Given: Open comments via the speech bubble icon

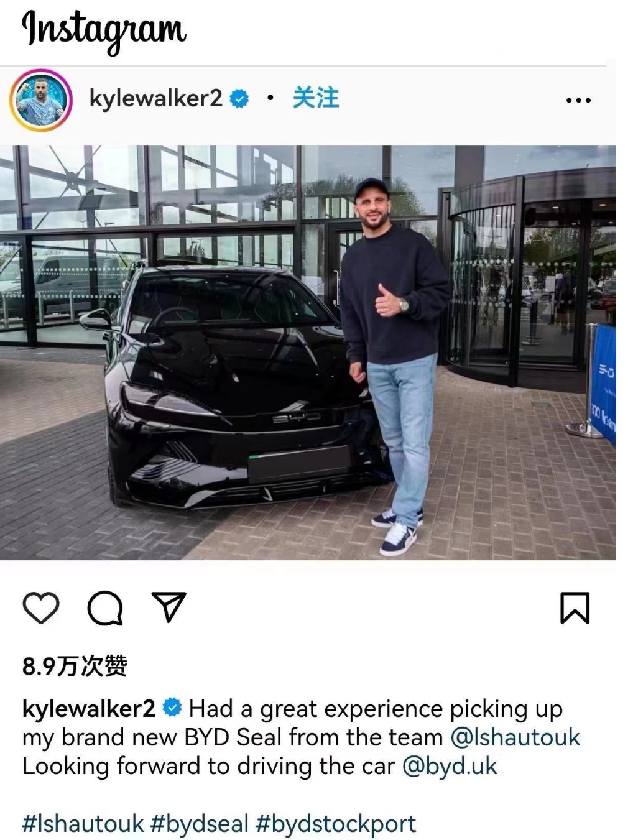Looking at the screenshot, I should click(105, 607).
